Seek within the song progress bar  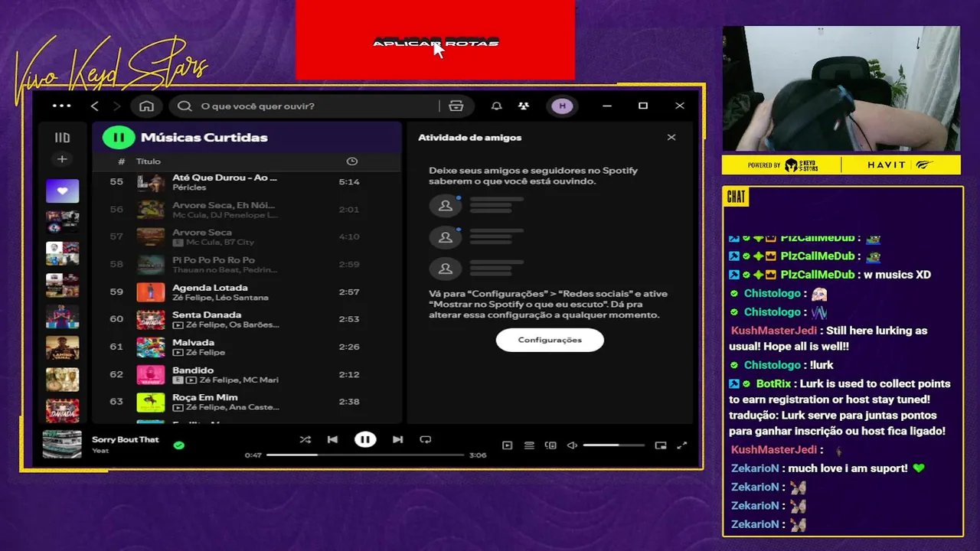(x=365, y=455)
